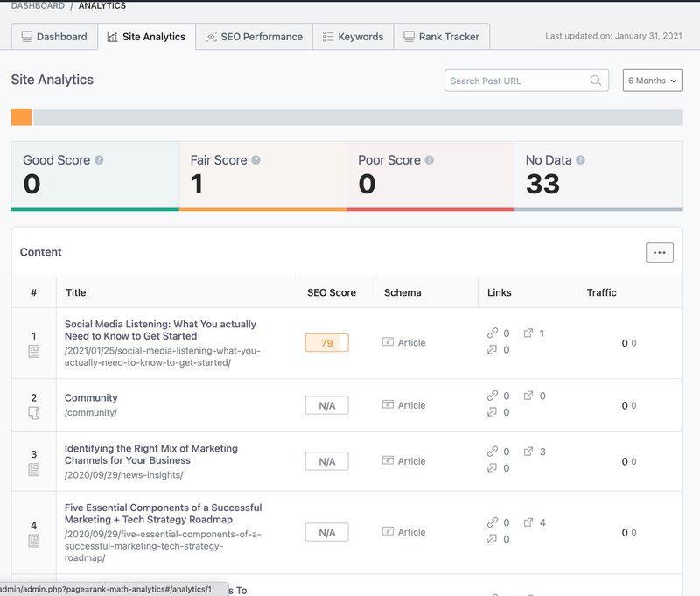Click the Fair Score help icon
The height and width of the screenshot is (596, 700).
click(255, 160)
